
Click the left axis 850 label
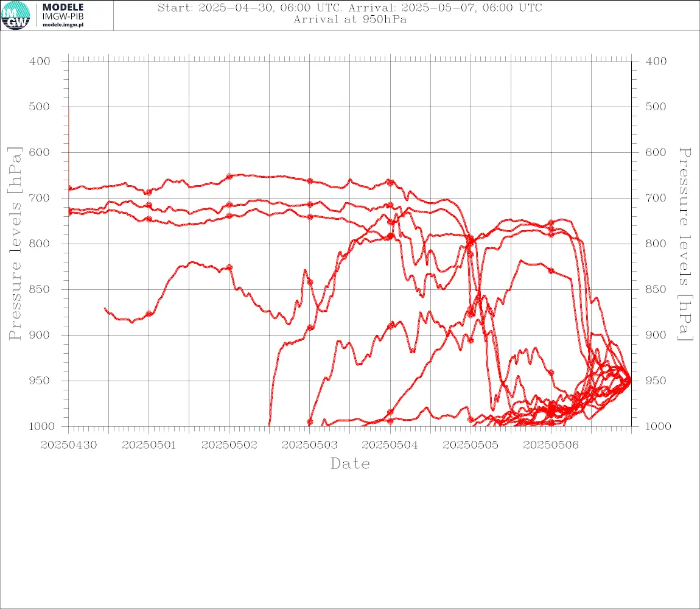pos(40,289)
